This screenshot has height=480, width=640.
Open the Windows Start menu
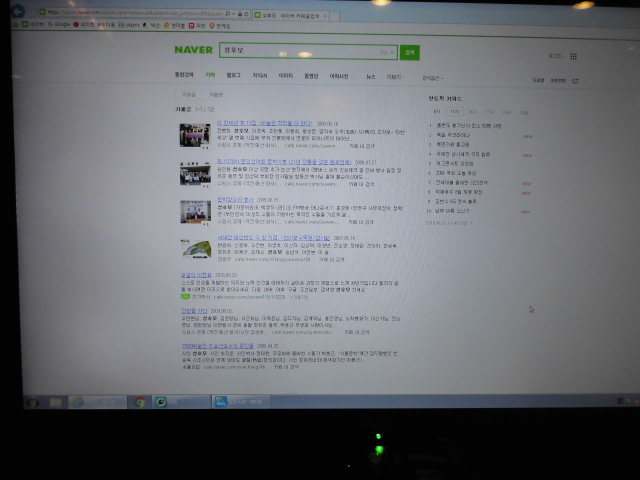pos(33,401)
